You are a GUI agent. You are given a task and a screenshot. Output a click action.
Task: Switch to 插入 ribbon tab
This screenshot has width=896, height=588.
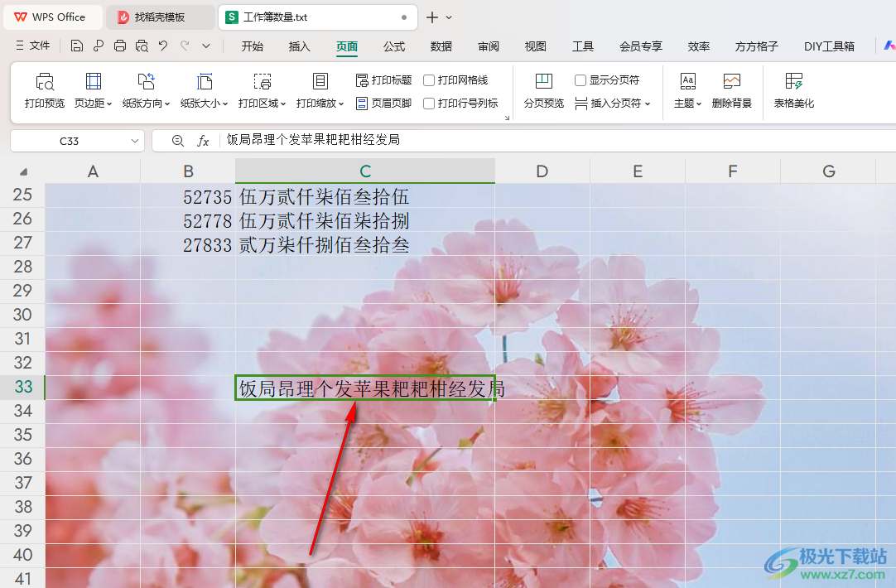coord(300,46)
